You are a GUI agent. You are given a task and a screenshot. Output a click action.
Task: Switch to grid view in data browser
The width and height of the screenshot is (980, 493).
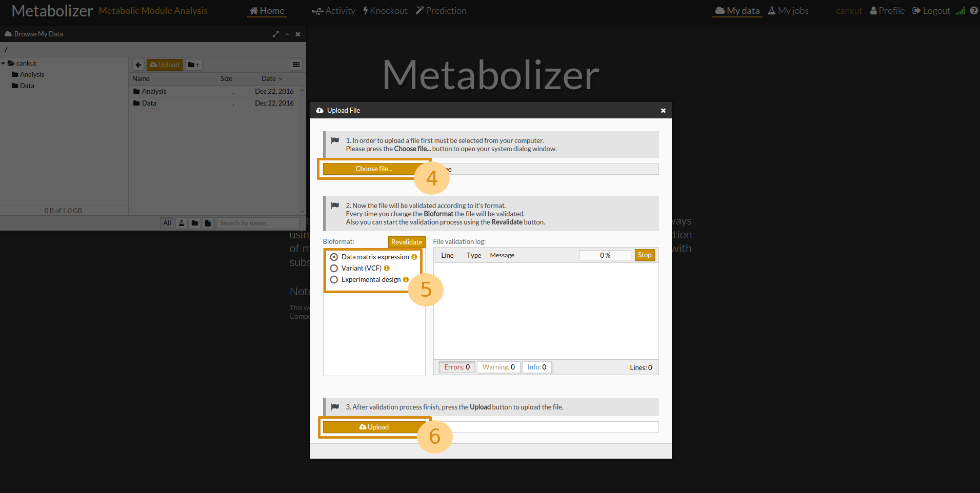(x=296, y=65)
